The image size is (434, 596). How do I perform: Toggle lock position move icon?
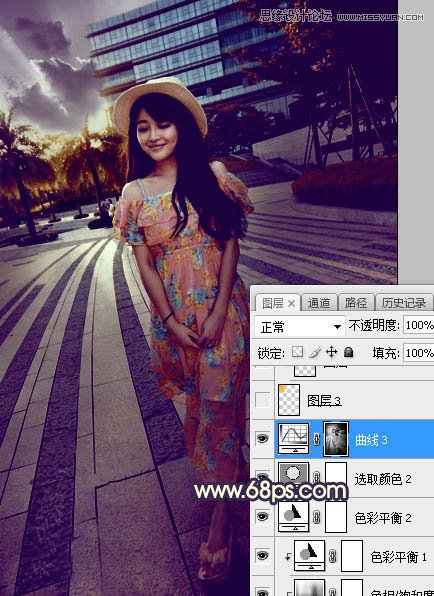[331, 352]
